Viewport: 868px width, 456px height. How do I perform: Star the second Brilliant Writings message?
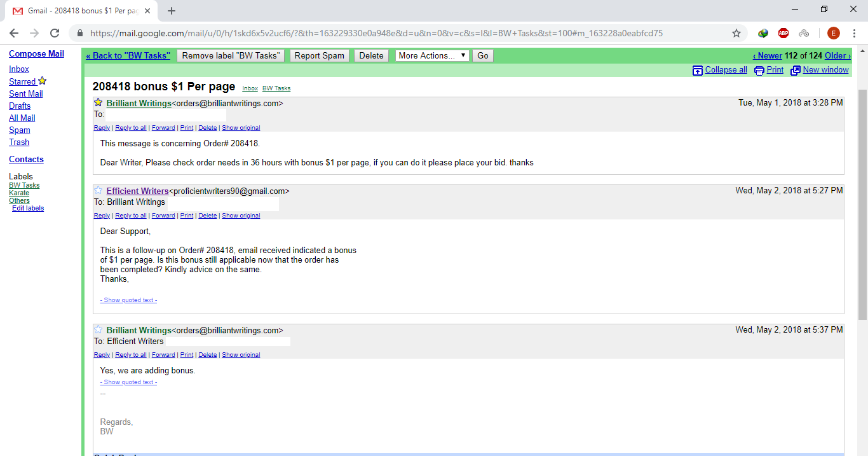click(98, 329)
